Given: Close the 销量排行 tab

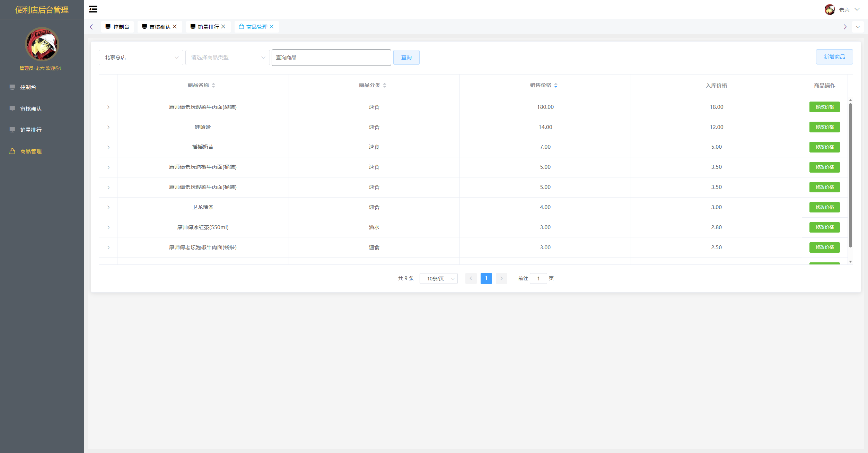Looking at the screenshot, I should [x=223, y=27].
